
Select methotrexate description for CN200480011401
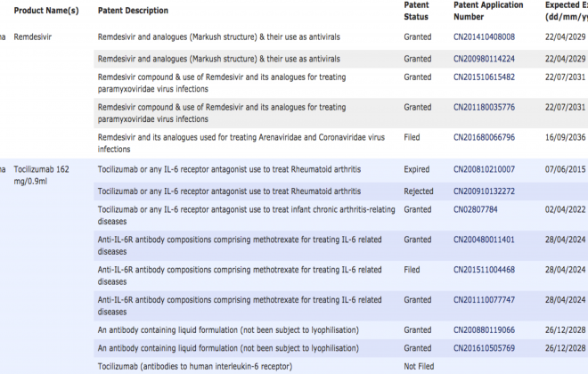[x=240, y=246]
